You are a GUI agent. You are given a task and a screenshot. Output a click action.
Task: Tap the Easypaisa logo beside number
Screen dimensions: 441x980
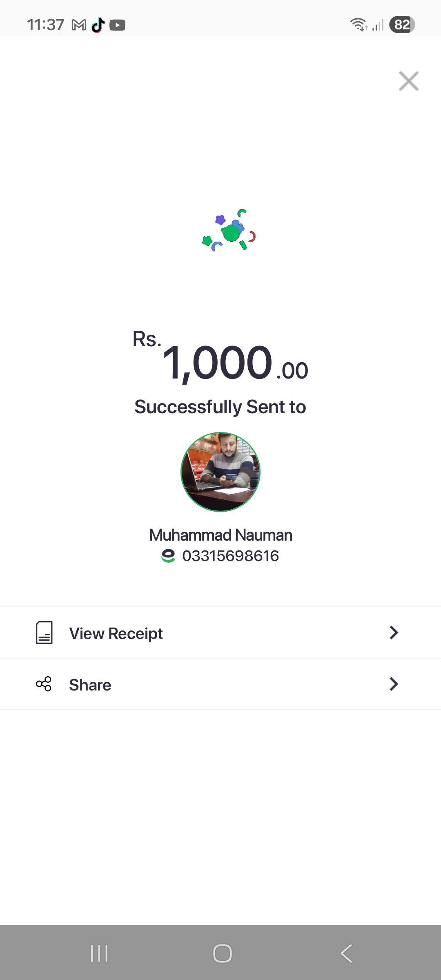[x=168, y=556]
